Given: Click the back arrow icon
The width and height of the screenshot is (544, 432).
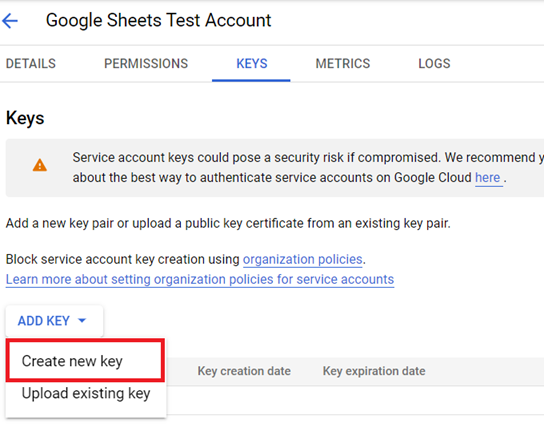Looking at the screenshot, I should [x=10, y=21].
